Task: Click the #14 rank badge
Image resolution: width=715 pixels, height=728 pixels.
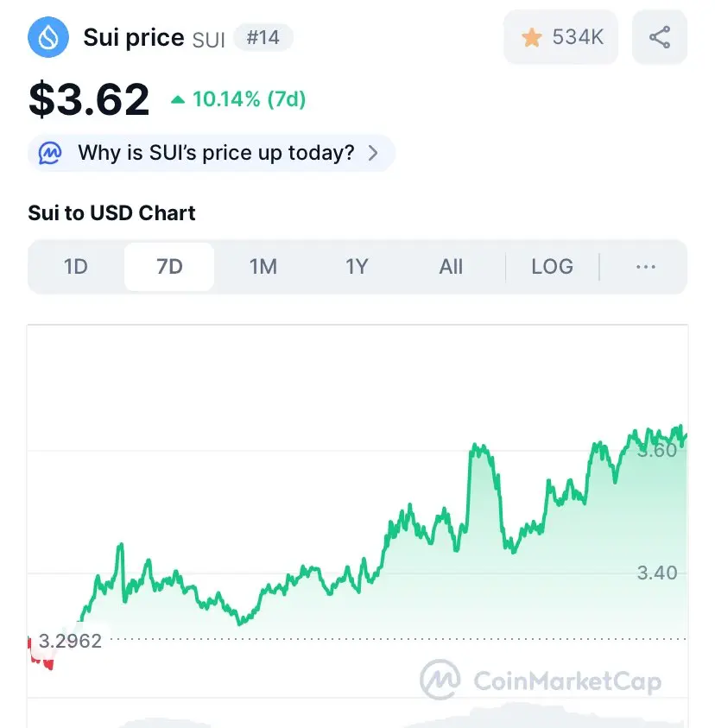Action: pyautogui.click(x=263, y=38)
